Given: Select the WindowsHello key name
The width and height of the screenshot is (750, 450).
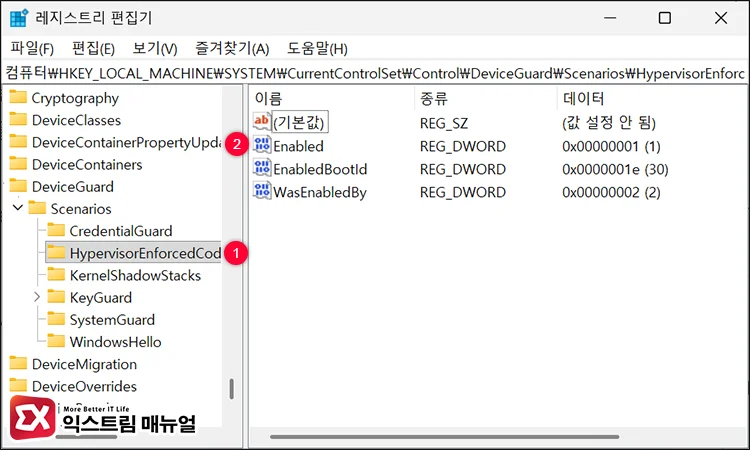Looking at the screenshot, I should [115, 342].
